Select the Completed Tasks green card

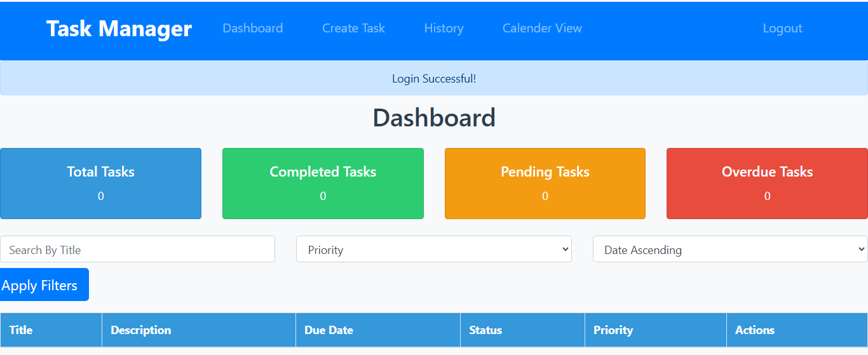[x=323, y=184]
